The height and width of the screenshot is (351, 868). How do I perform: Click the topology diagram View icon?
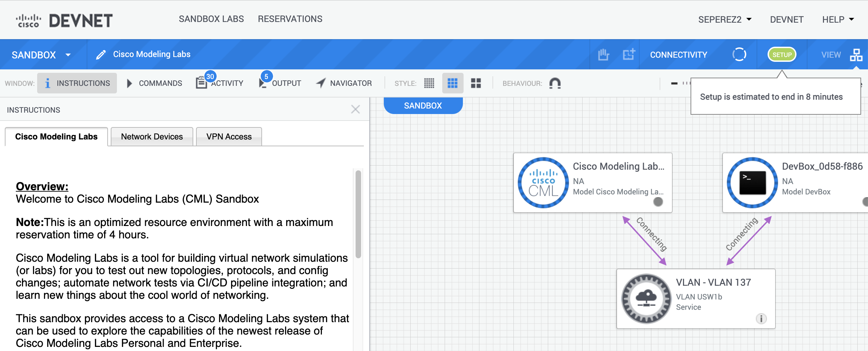pos(856,55)
